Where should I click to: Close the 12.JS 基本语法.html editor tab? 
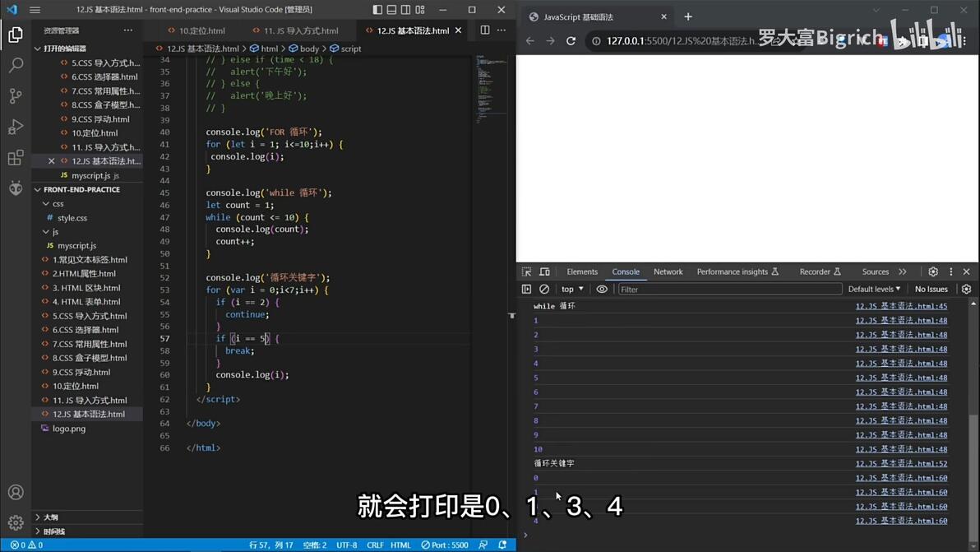(x=458, y=30)
